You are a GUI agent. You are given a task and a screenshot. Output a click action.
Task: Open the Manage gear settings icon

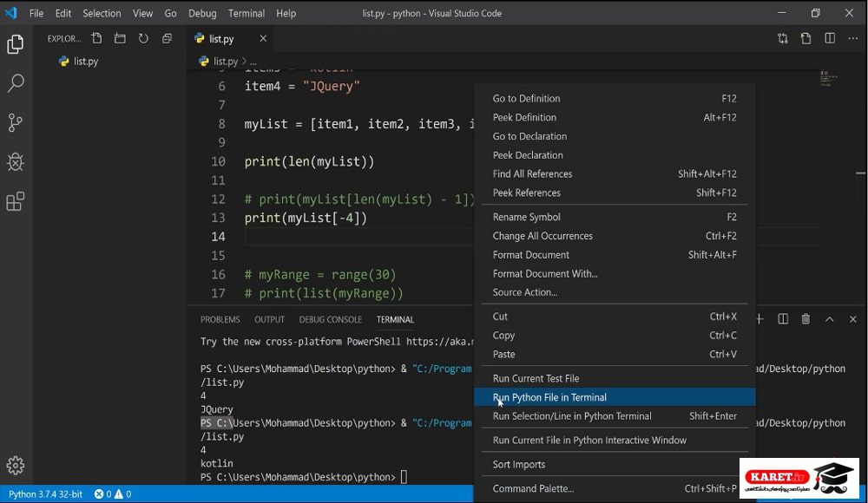pyautogui.click(x=16, y=466)
